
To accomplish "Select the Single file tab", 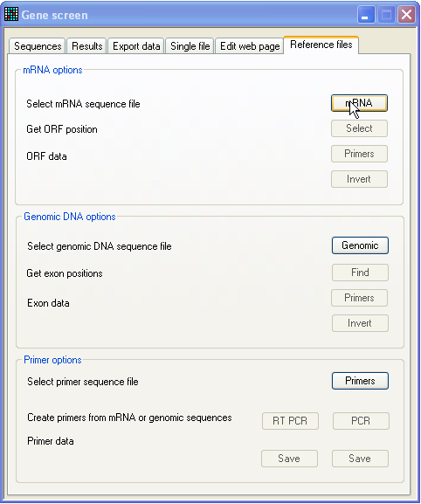I will tap(190, 46).
